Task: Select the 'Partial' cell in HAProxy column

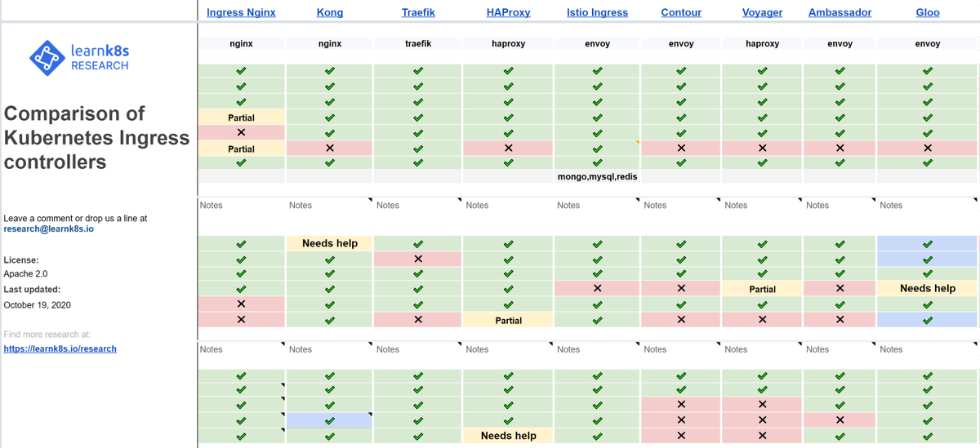Action: [508, 320]
